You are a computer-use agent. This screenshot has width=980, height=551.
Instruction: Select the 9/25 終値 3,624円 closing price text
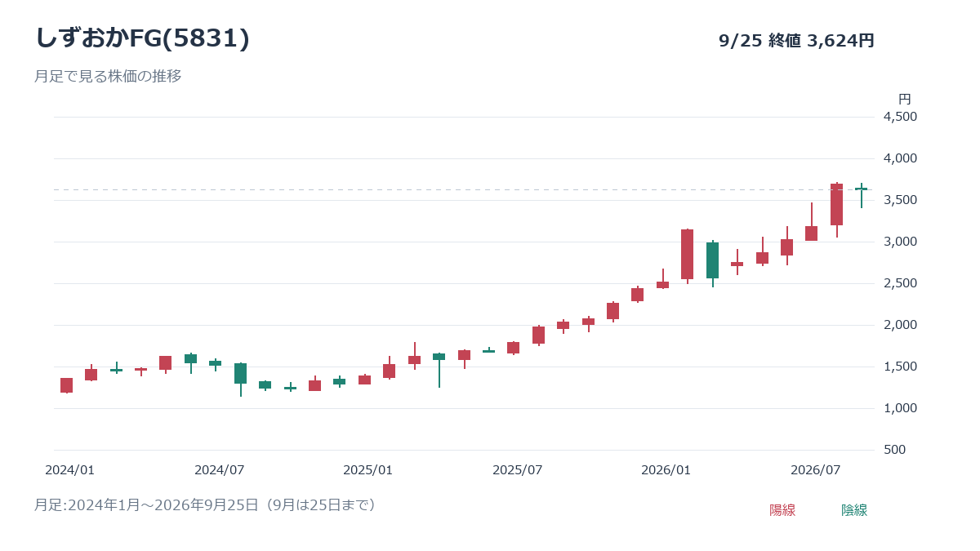pyautogui.click(x=796, y=41)
